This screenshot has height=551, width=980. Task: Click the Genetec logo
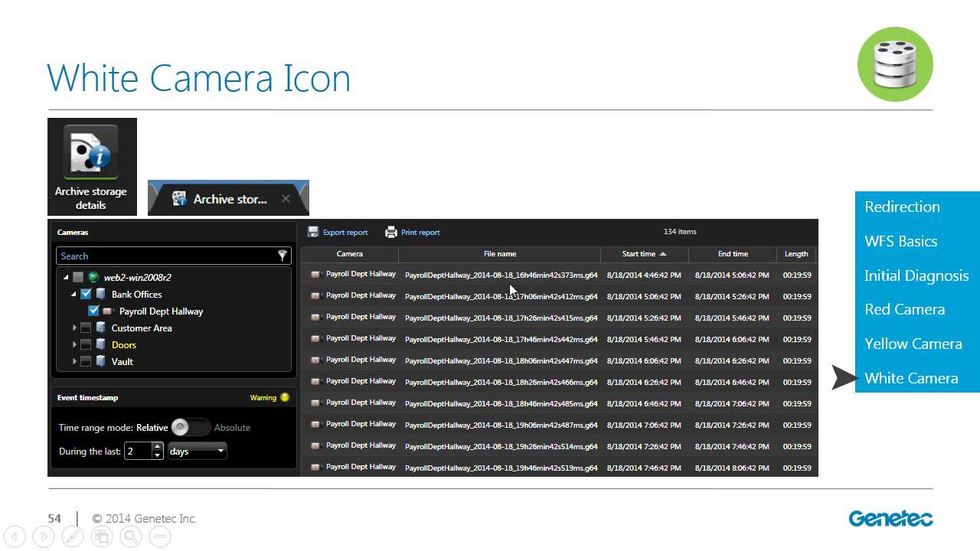coord(890,519)
